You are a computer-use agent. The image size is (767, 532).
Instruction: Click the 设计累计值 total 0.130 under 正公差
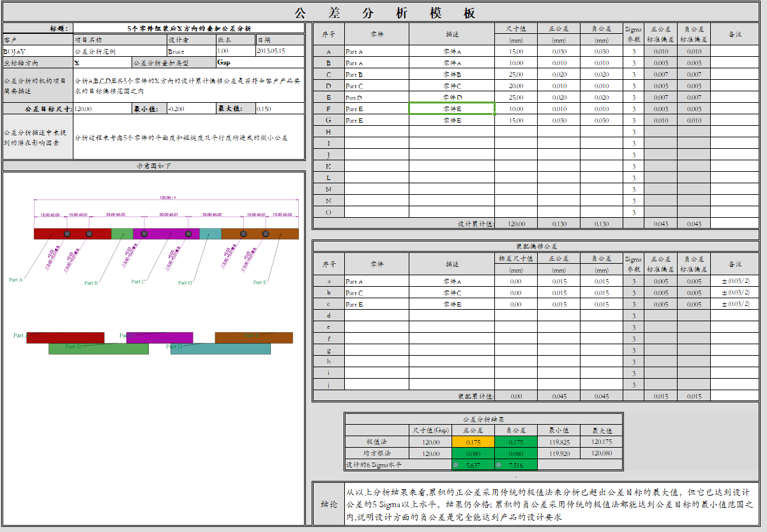pos(559,224)
